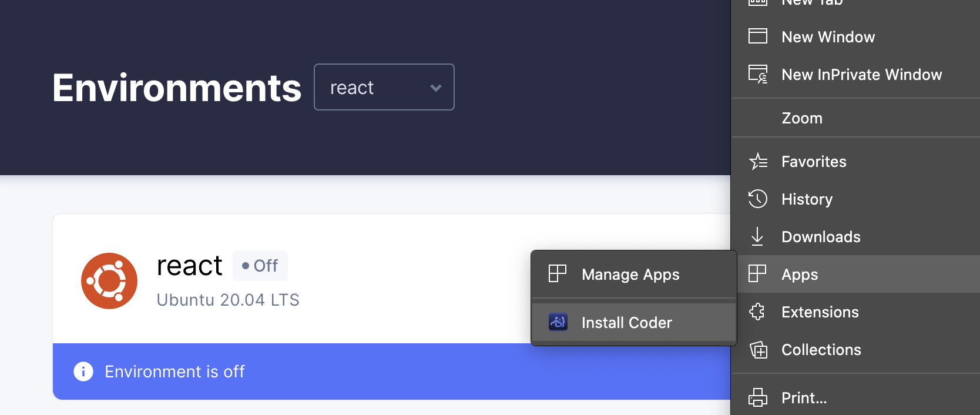Click the Environments page heading

[x=177, y=88]
